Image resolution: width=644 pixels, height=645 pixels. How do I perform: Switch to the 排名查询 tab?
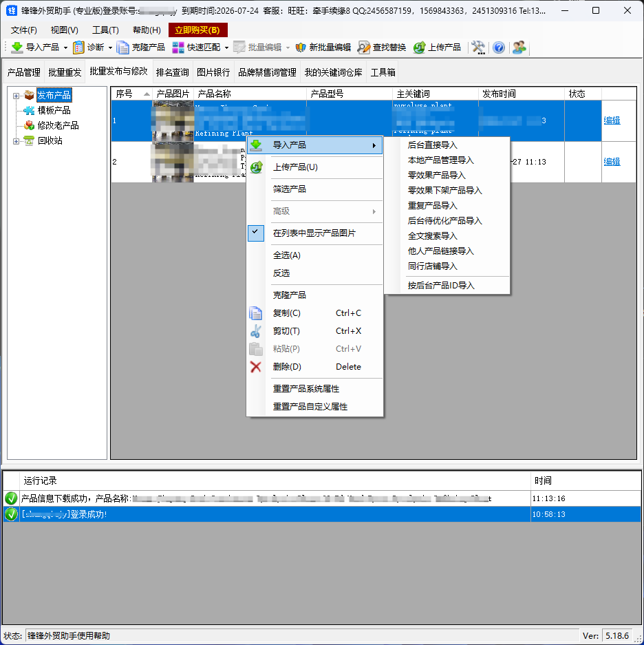172,72
